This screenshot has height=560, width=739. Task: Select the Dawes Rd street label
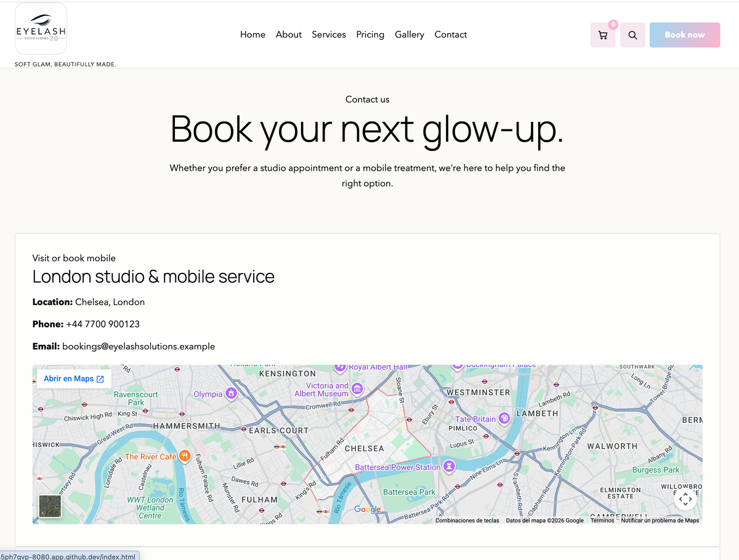pyautogui.click(x=244, y=481)
